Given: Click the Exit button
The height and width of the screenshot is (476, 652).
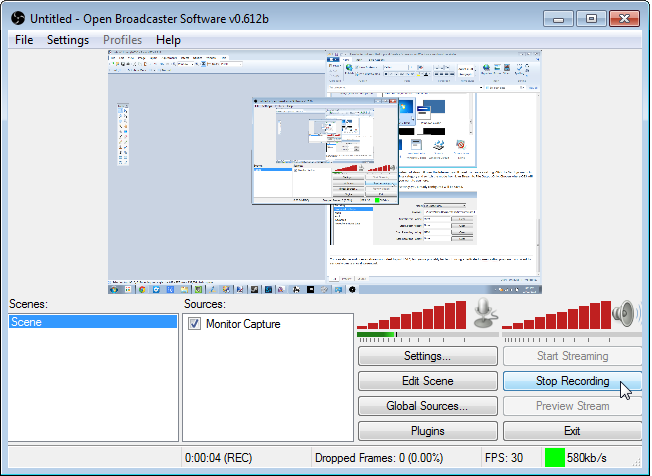Looking at the screenshot, I should (x=572, y=431).
